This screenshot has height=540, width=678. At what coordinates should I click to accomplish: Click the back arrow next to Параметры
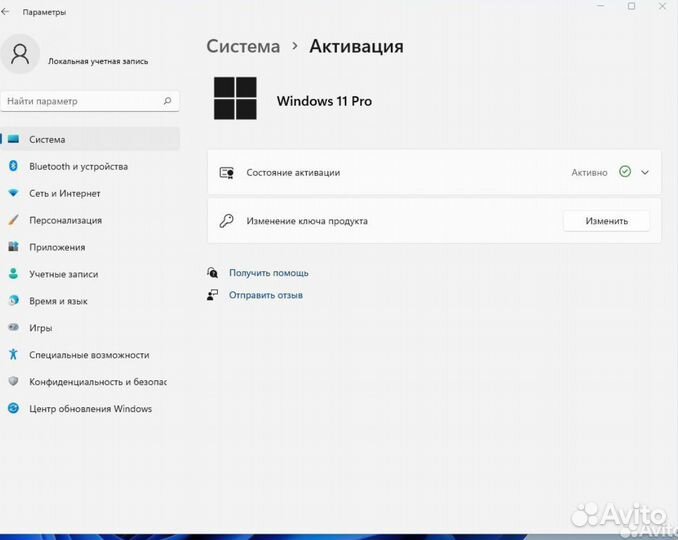5,12
